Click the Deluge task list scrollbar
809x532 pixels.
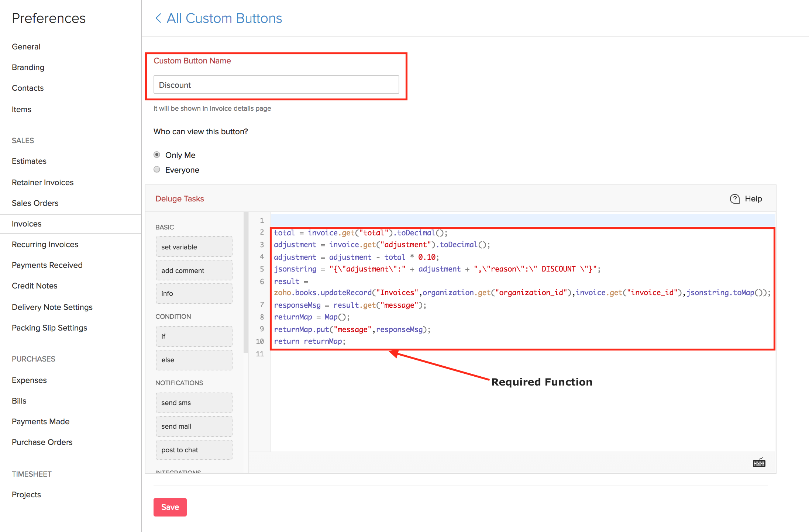coord(246,282)
